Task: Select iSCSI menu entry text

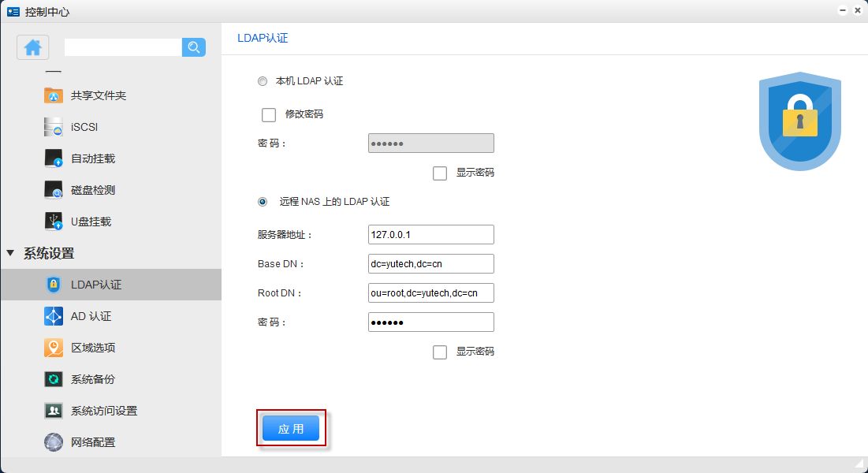Action: [84, 127]
